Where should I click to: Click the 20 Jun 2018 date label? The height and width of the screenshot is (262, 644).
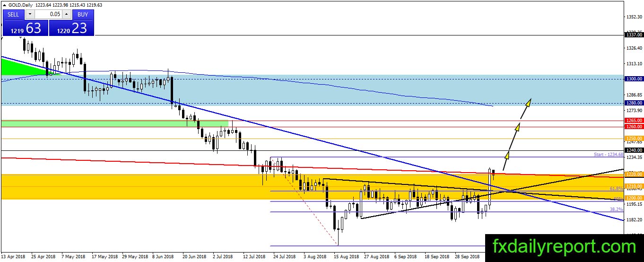(195, 256)
